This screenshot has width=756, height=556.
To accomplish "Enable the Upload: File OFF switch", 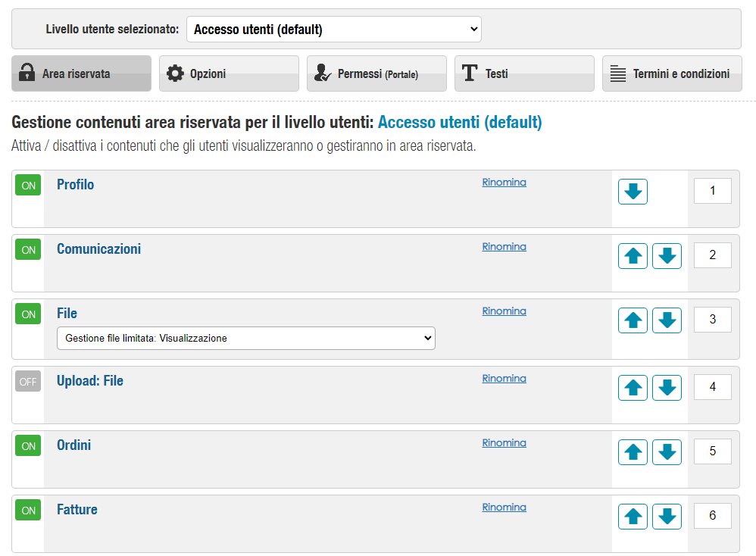I will (28, 382).
